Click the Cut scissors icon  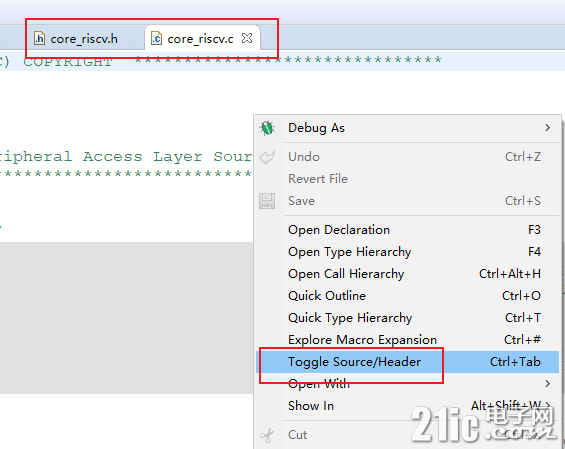click(x=267, y=435)
